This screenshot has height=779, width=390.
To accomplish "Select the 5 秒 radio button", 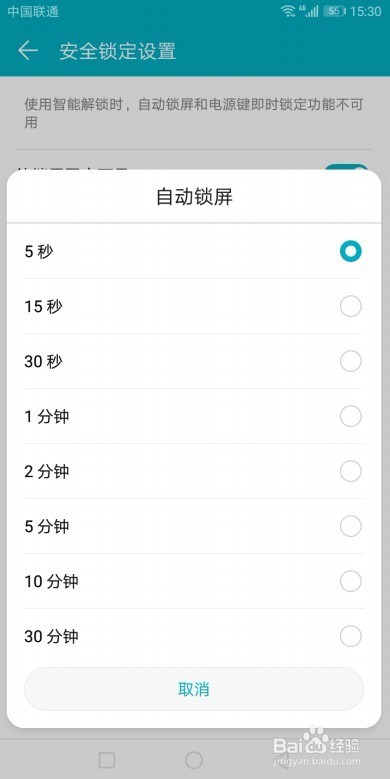I will point(351,251).
